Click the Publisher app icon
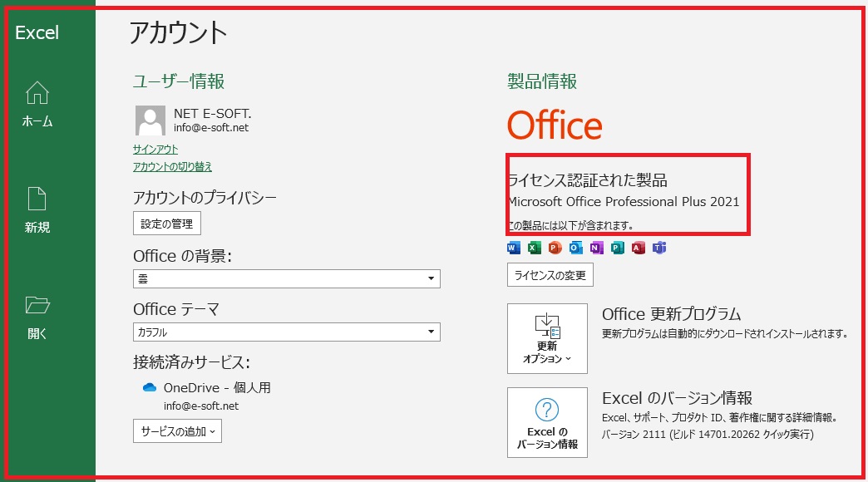The width and height of the screenshot is (868, 482). [617, 248]
